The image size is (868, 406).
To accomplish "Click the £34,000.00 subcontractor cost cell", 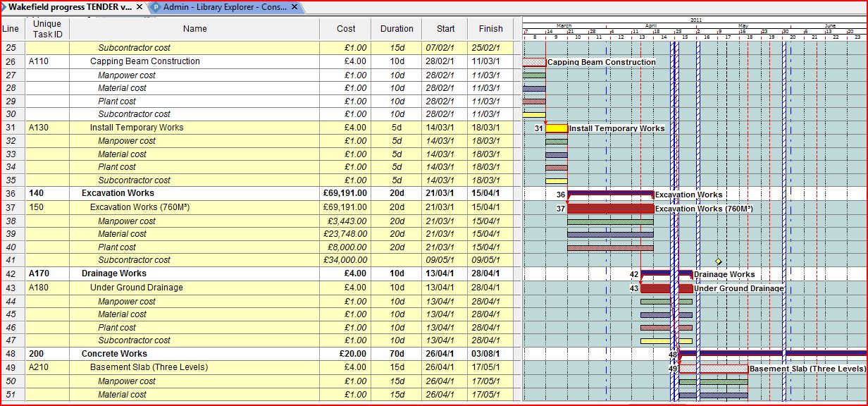I will click(342, 260).
